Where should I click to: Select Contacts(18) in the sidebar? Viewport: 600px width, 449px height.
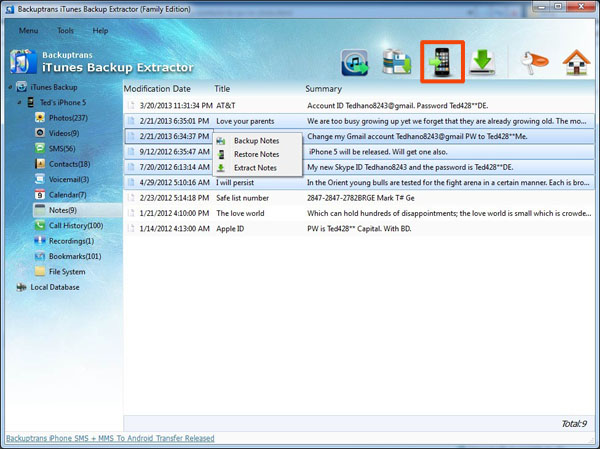click(x=69, y=164)
